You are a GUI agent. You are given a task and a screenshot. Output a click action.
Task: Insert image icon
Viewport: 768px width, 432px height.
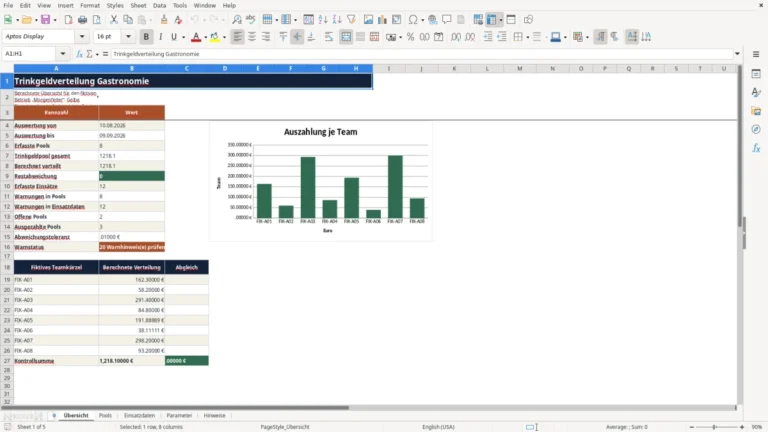(x=368, y=20)
